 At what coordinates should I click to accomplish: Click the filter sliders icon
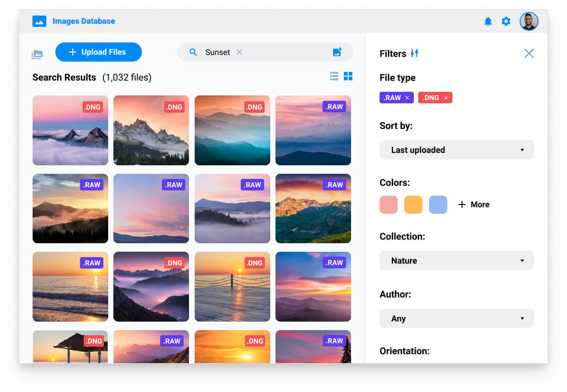point(414,53)
